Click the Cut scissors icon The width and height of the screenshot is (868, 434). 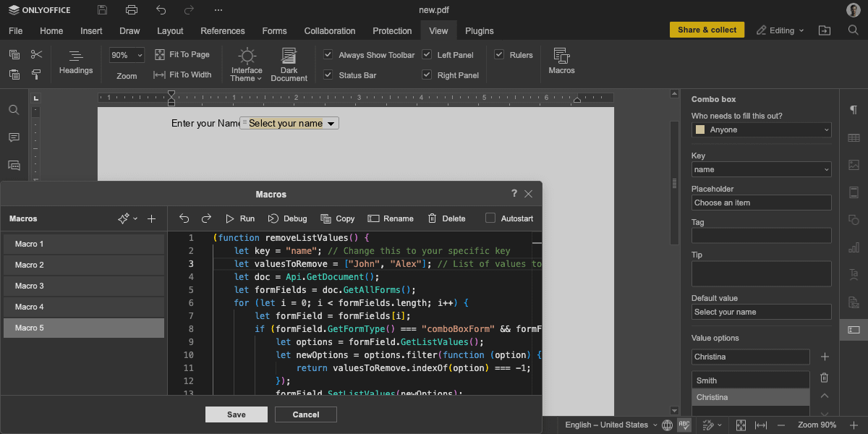[36, 54]
